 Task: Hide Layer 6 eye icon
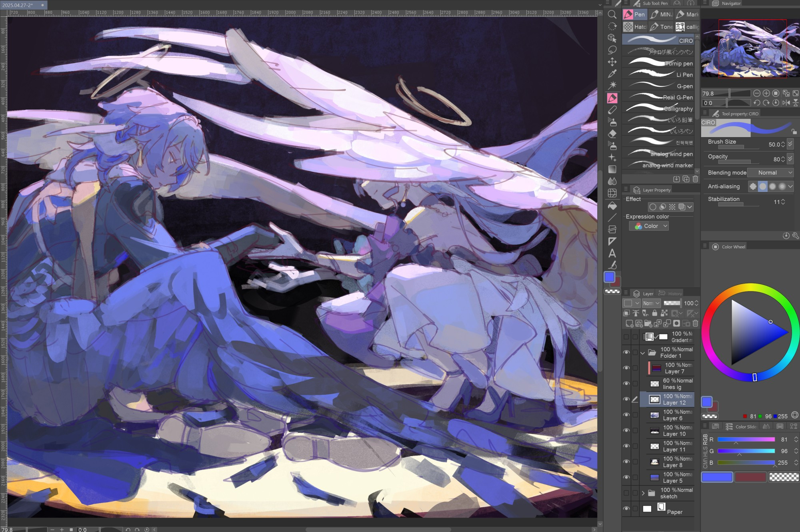pyautogui.click(x=626, y=415)
